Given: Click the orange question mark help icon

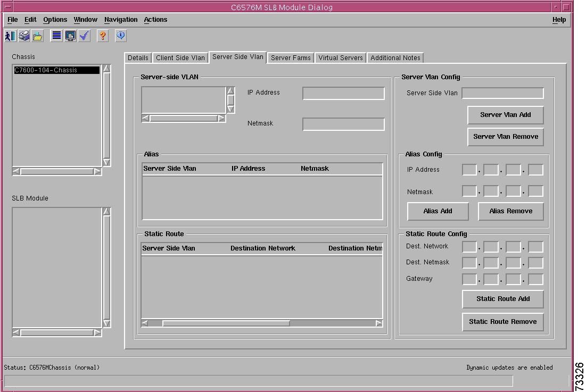Looking at the screenshot, I should pos(102,36).
